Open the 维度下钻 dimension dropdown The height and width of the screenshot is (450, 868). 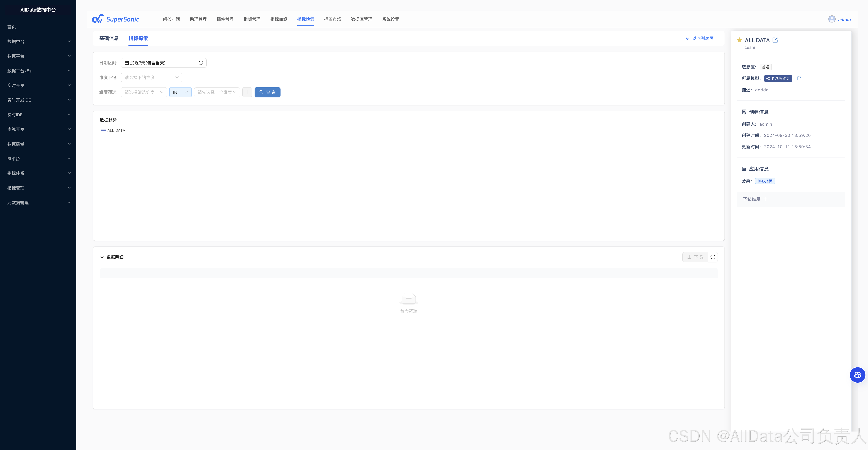click(x=151, y=77)
